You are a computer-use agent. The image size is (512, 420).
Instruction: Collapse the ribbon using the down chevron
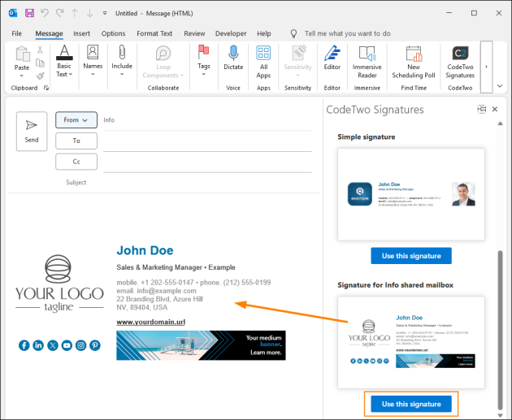(x=500, y=86)
